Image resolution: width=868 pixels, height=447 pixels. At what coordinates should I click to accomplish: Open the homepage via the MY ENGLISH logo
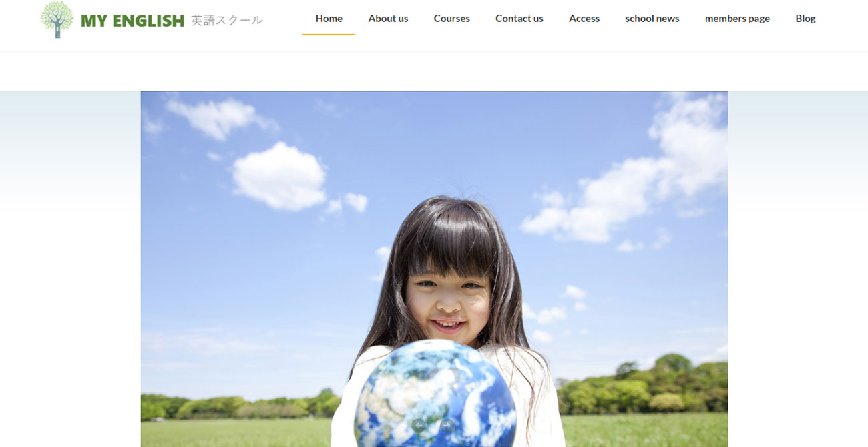(131, 21)
